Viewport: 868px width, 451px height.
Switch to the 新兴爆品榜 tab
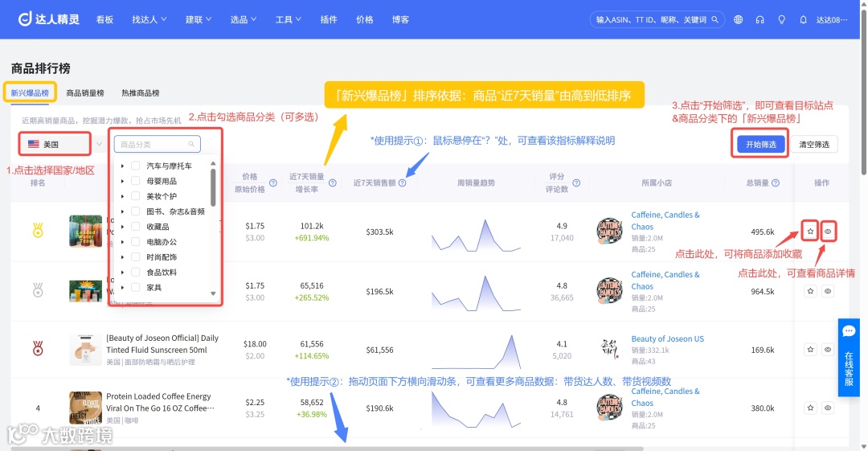30,92
